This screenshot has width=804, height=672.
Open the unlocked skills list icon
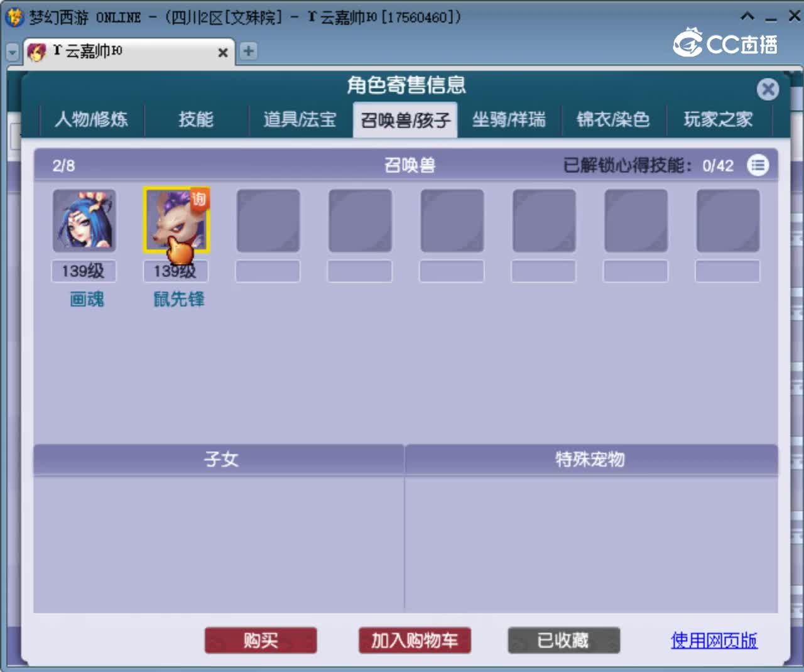coord(758,165)
